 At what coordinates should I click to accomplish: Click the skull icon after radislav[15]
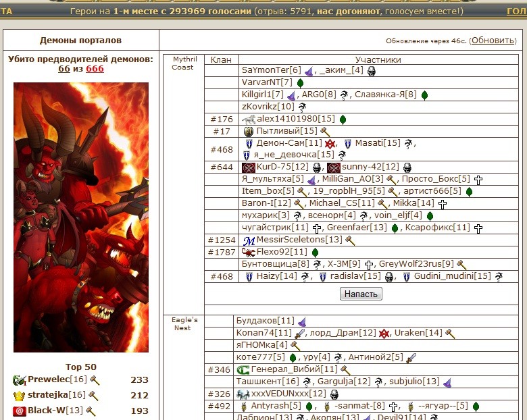389,277
